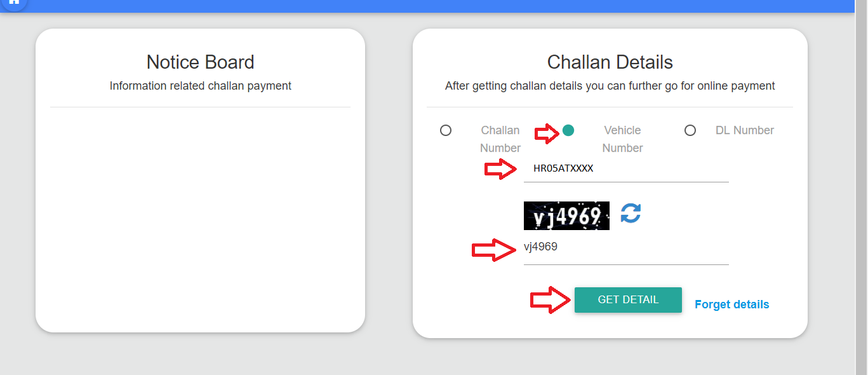The width and height of the screenshot is (868, 375).
Task: Click the Vehicle Number label text
Action: point(622,139)
